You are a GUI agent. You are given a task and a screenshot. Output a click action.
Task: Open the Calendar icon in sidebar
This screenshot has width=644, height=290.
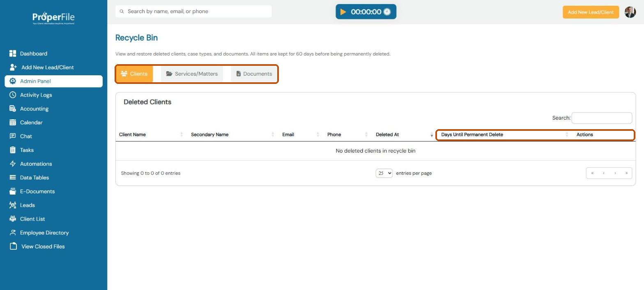coord(13,123)
